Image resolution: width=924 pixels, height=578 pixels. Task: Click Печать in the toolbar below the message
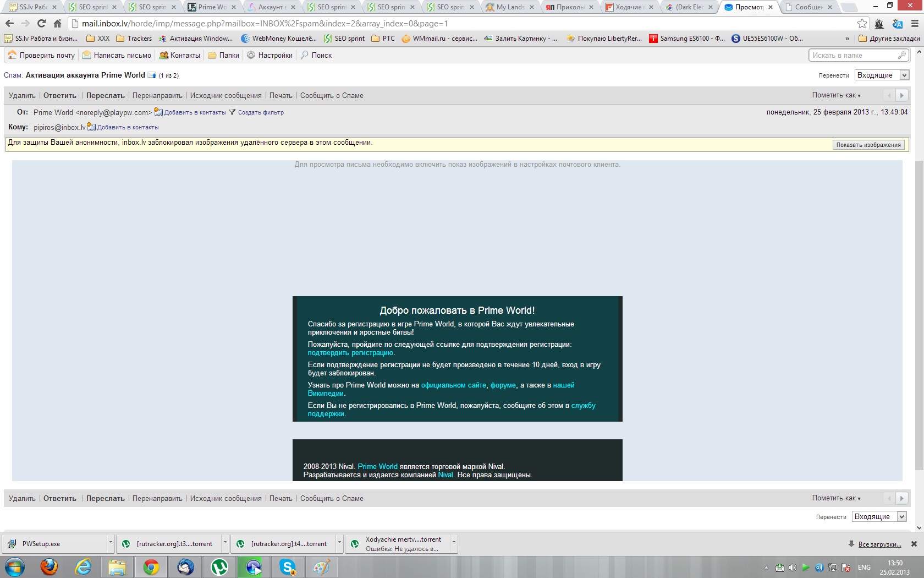[x=281, y=498]
